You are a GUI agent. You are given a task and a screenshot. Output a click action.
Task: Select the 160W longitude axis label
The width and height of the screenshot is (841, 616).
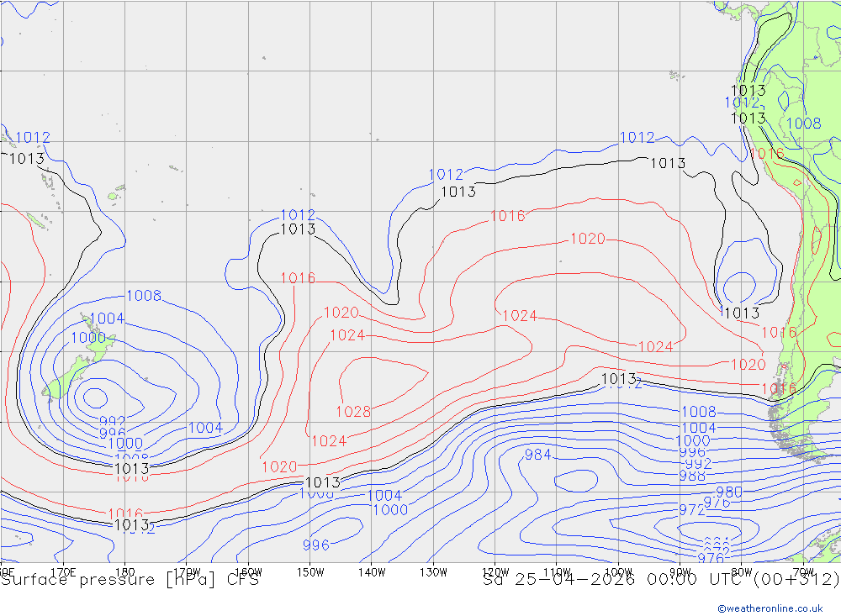(248, 572)
